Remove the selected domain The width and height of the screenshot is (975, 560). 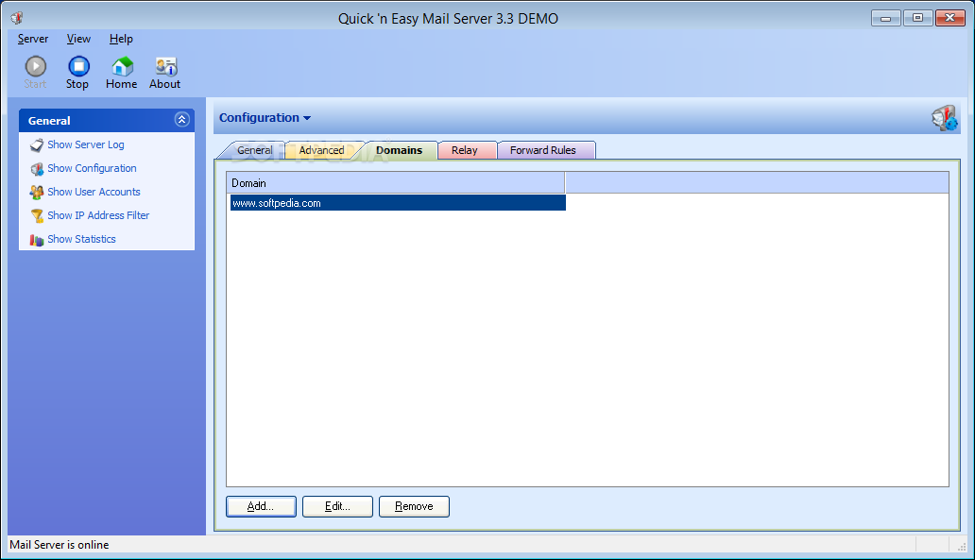pos(414,506)
